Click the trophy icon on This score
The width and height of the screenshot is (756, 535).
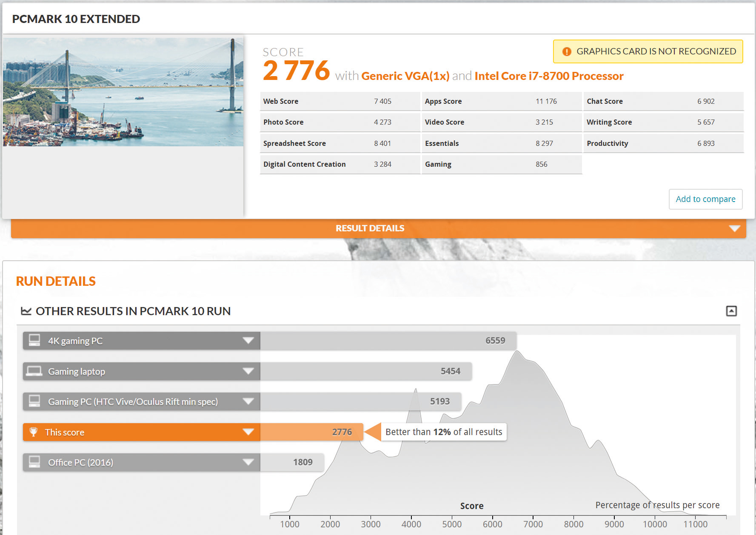point(33,432)
